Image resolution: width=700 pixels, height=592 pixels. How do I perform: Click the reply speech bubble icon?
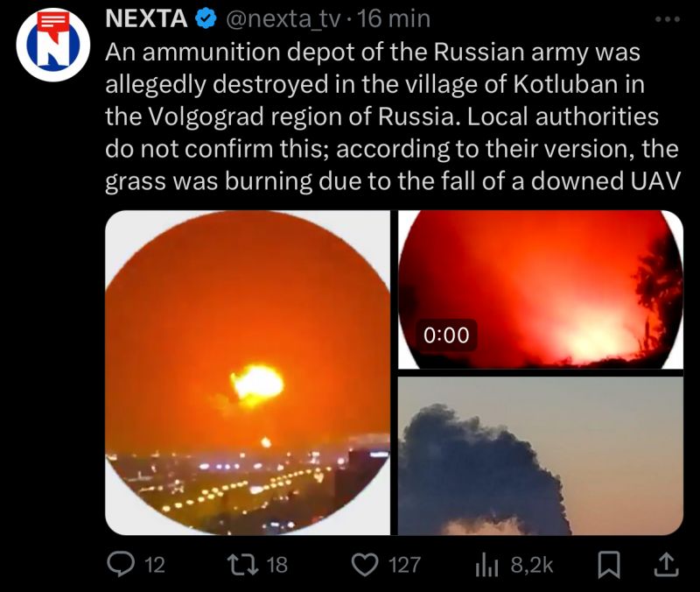(x=121, y=564)
